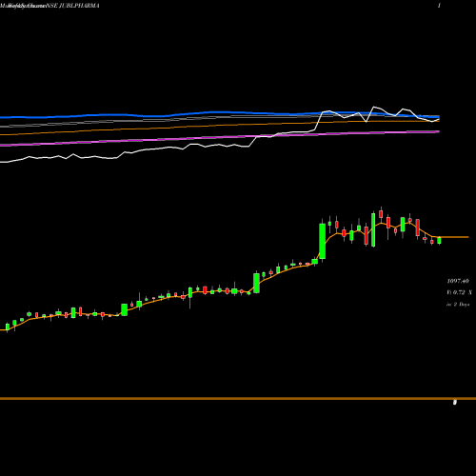Click the '2 Days' label under the price
Image resolution: width=476 pixels, height=476 pixels.
(x=461, y=304)
